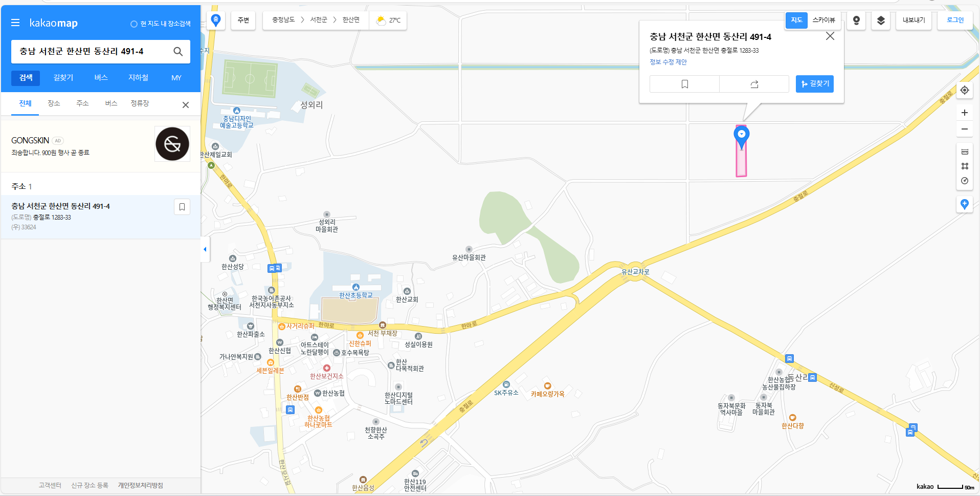Viewport: 980px width, 496px height.
Task: Select the 검색 tab
Action: pos(26,78)
